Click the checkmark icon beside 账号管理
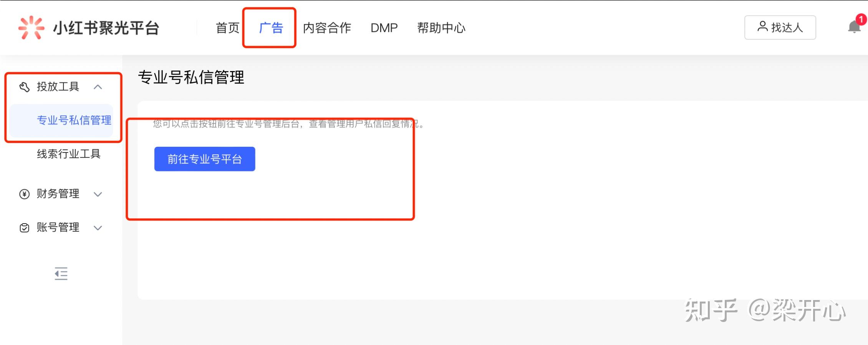 pyautogui.click(x=24, y=228)
